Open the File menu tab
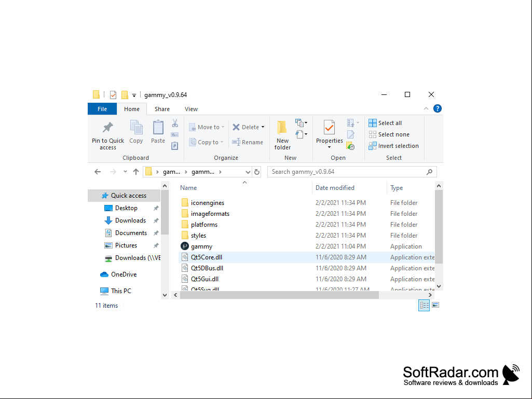This screenshot has width=532, height=399. [102, 109]
